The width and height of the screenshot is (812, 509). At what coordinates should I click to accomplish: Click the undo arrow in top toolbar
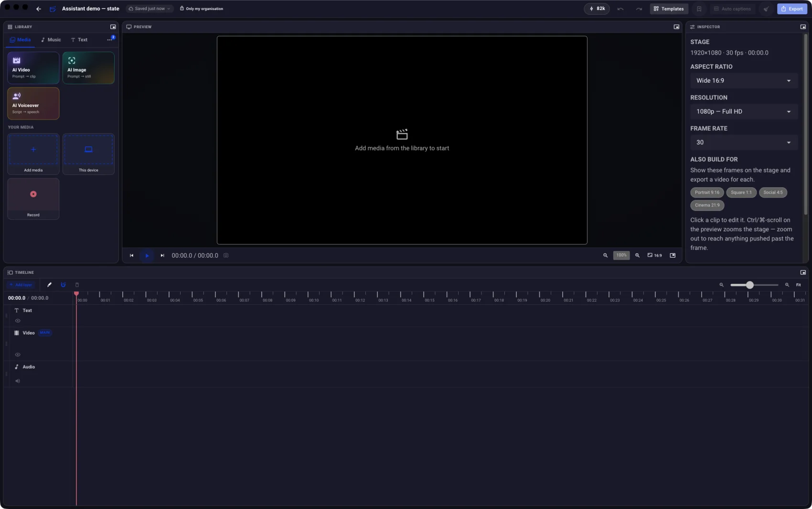(x=620, y=9)
